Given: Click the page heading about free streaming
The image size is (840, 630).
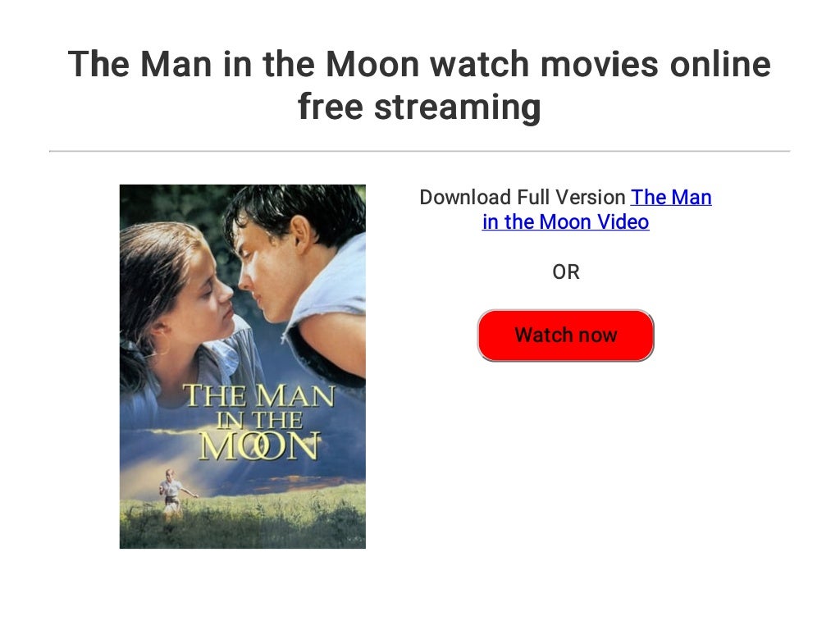Looking at the screenshot, I should click(419, 84).
